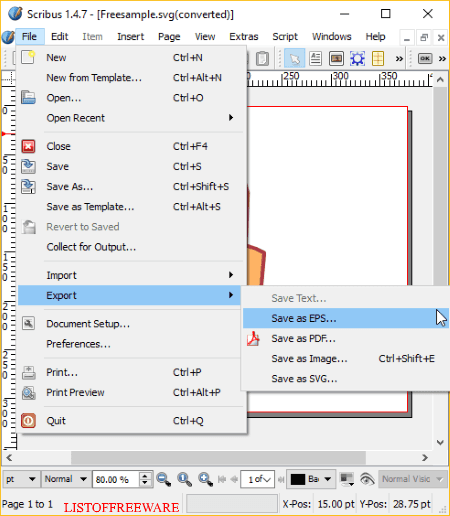Open the Extras menu
The image size is (450, 516).
pos(244,36)
